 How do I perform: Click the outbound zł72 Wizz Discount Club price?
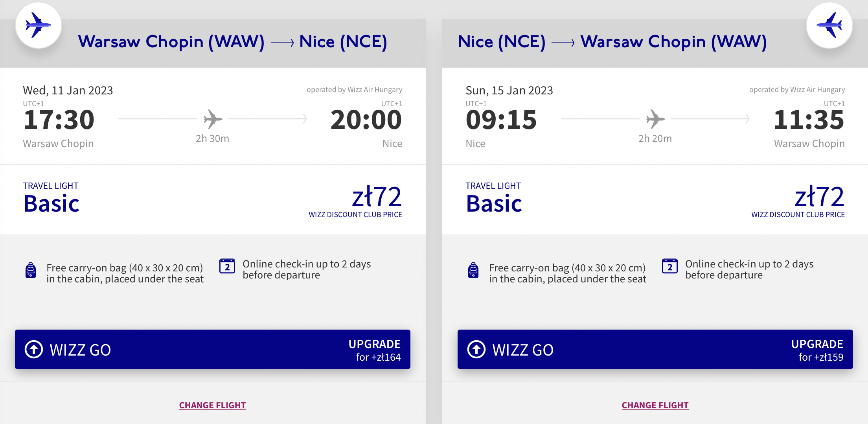[376, 197]
